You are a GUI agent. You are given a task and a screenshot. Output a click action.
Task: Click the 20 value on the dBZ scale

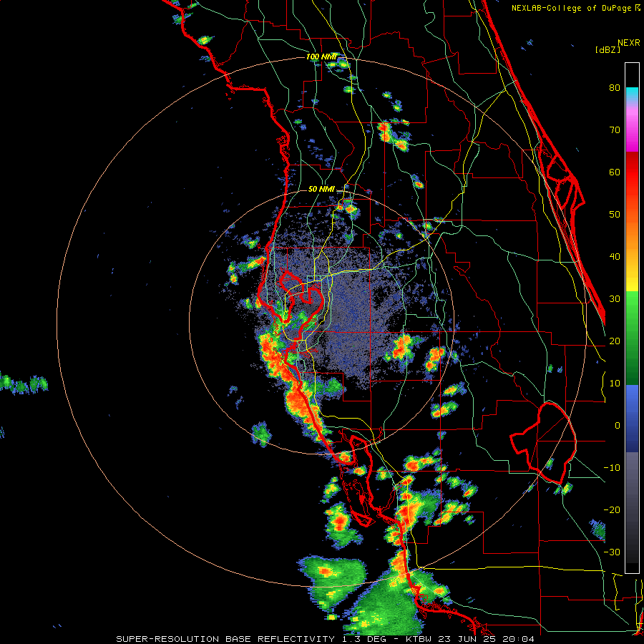point(615,341)
